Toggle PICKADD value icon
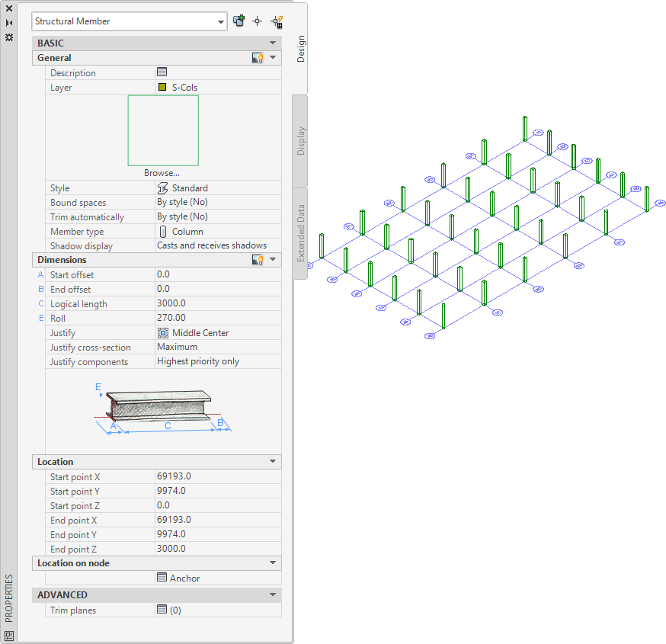666x644 pixels. point(239,21)
